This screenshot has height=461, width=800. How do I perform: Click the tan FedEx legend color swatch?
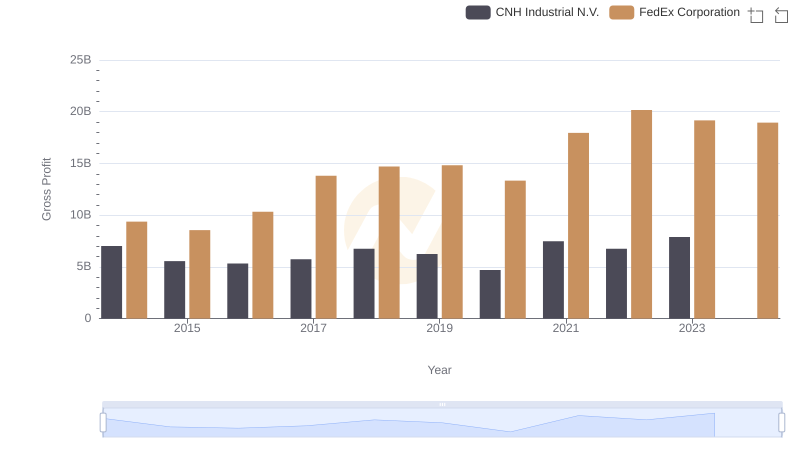(621, 12)
